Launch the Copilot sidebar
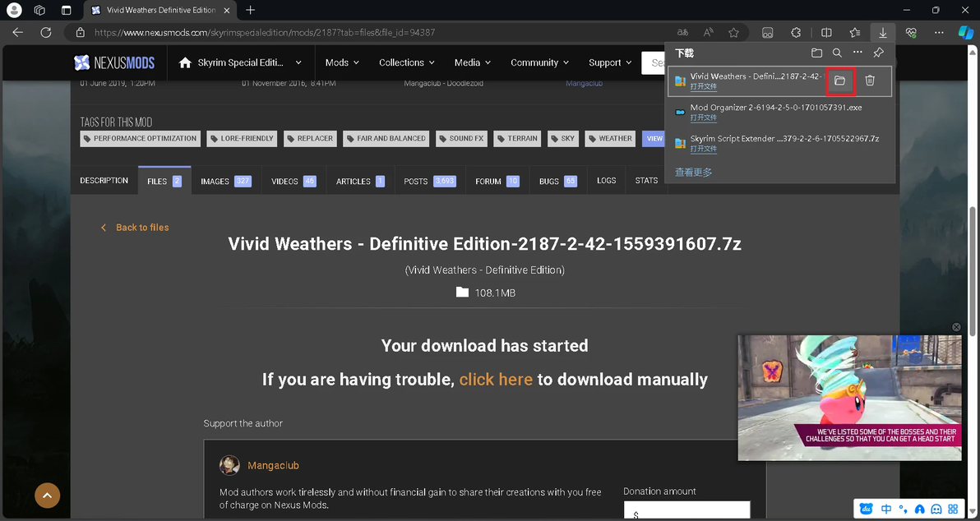 (x=966, y=33)
